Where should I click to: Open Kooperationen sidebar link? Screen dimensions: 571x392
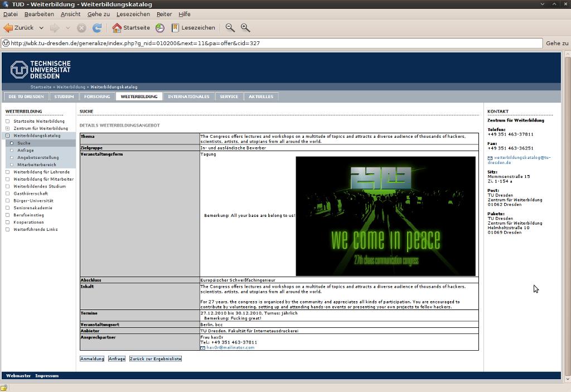(28, 222)
